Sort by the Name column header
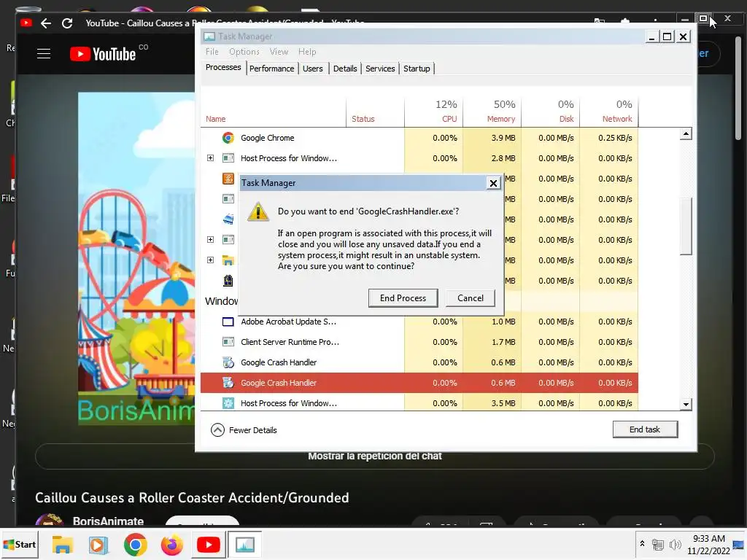Image resolution: width=747 pixels, height=560 pixels. coord(273,112)
